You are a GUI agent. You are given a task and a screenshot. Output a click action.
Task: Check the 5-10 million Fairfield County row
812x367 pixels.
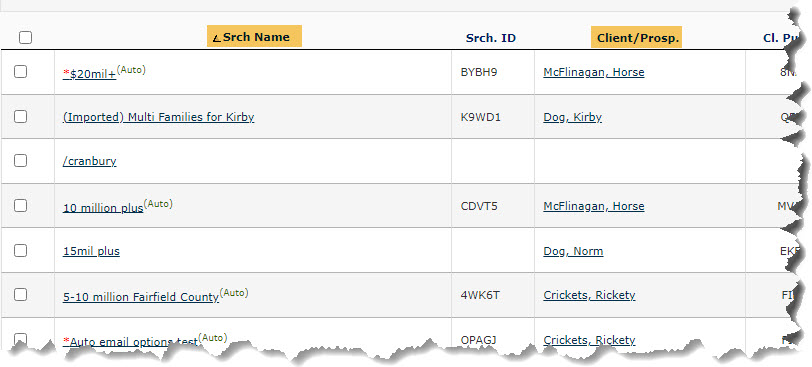click(20, 295)
